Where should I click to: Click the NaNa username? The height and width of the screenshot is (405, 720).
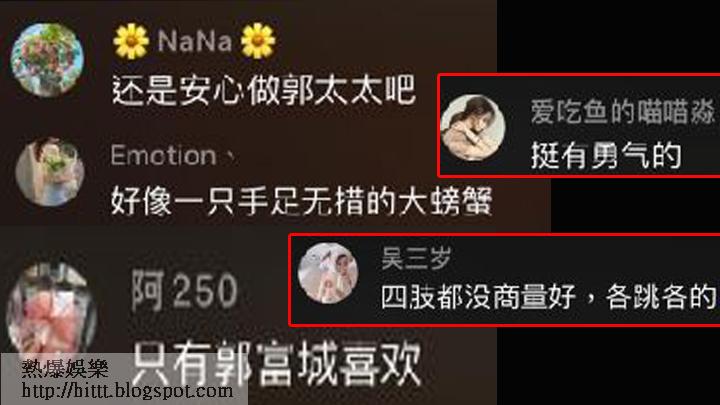[195, 41]
